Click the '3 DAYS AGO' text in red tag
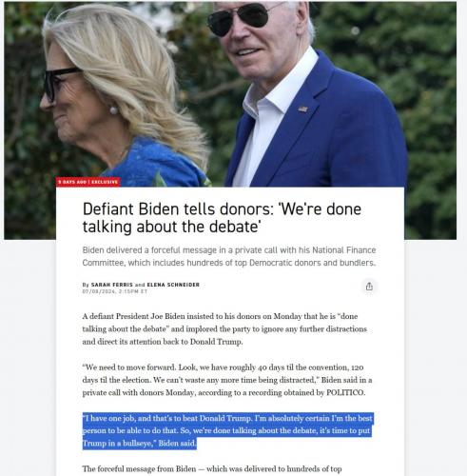This screenshot has height=476, width=467. point(72,182)
